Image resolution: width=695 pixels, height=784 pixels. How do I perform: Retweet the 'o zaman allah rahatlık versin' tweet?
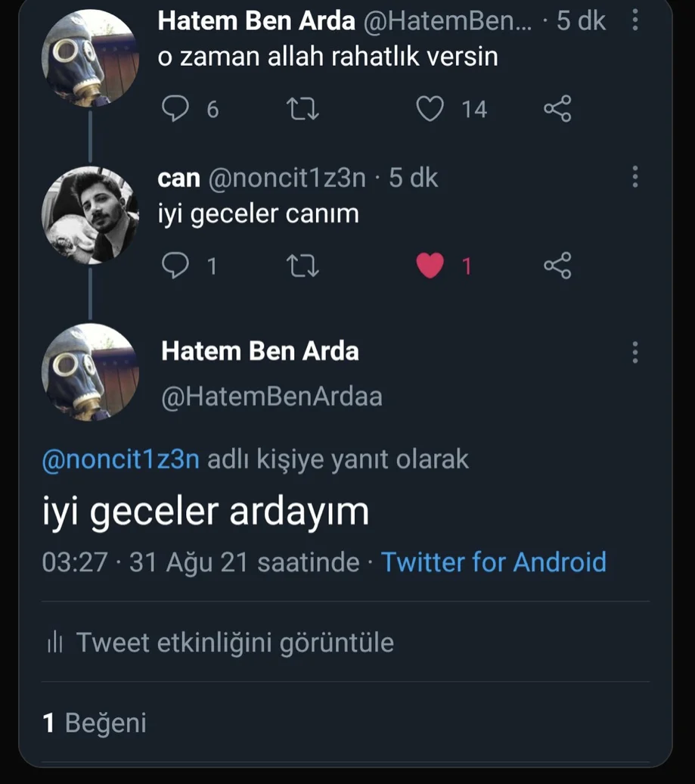303,109
